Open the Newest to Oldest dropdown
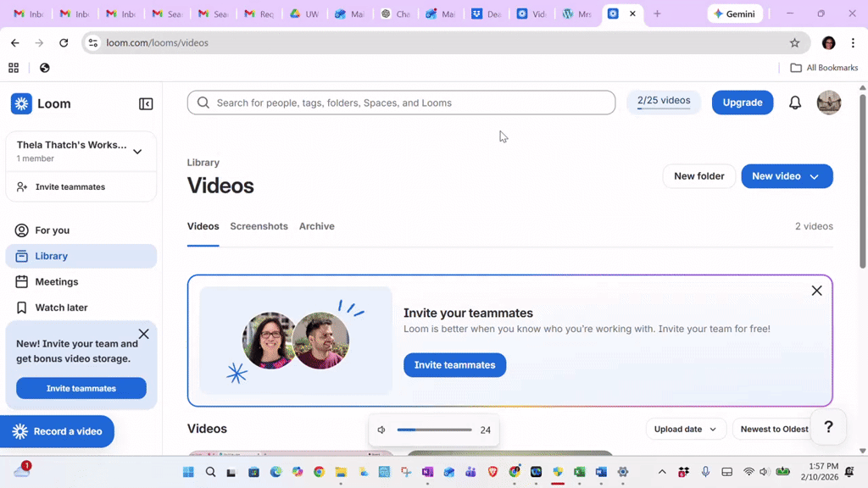Screen dimensions: 868x488 pyautogui.click(x=774, y=429)
